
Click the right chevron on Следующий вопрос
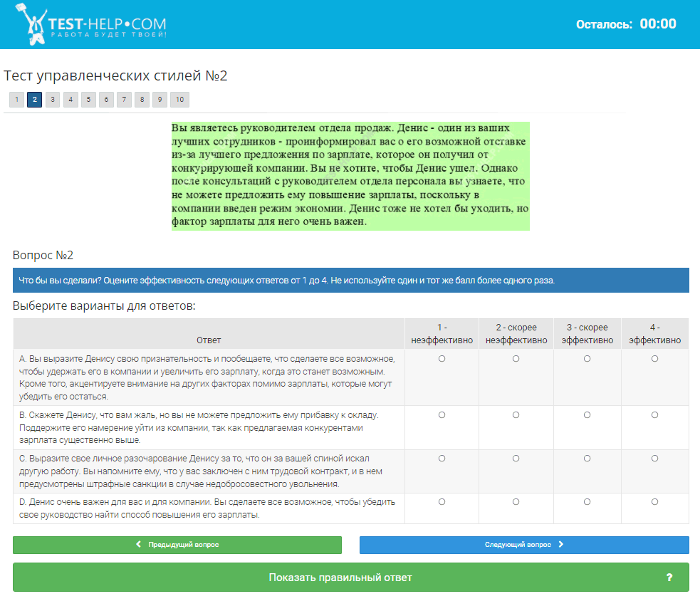click(x=561, y=544)
